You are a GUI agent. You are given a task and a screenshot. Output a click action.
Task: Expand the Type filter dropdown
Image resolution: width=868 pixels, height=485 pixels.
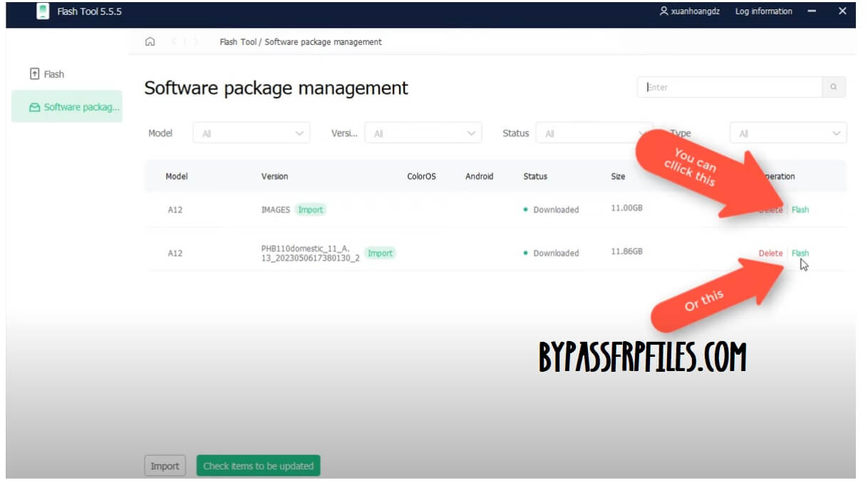point(787,133)
